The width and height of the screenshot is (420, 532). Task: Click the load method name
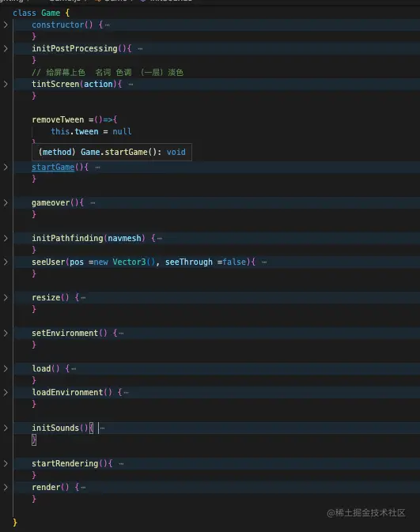(41, 369)
